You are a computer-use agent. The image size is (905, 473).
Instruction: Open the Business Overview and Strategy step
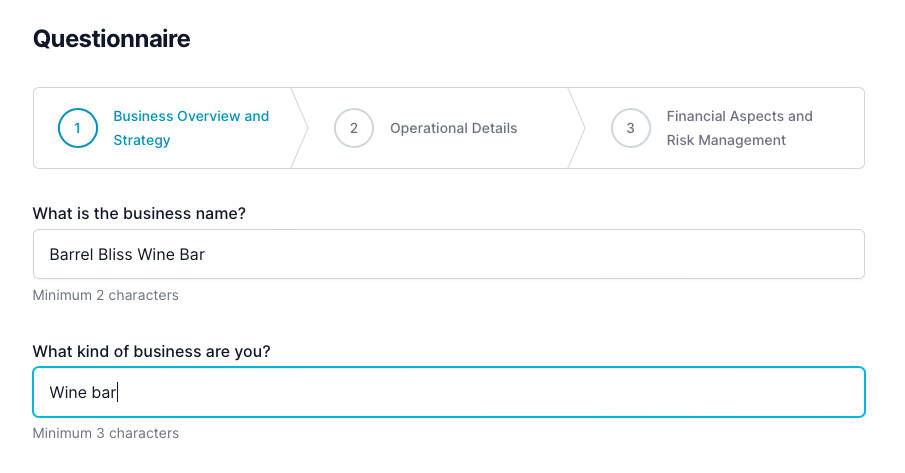[190, 128]
